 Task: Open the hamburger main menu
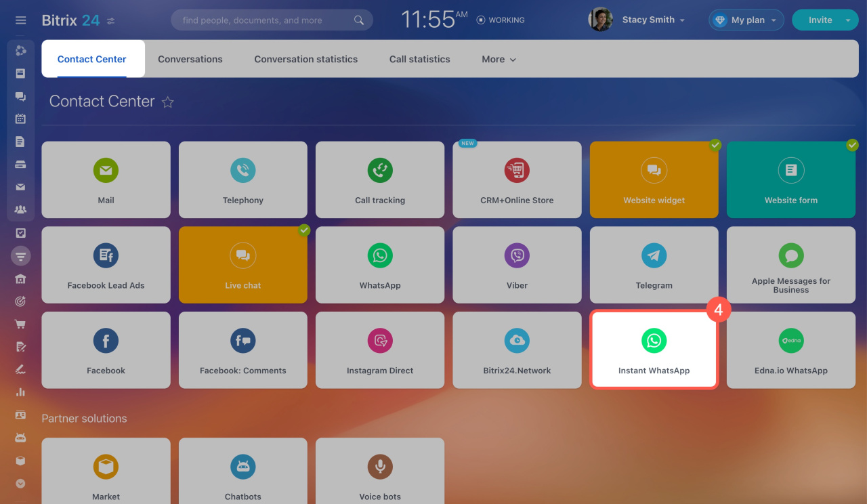(20, 20)
